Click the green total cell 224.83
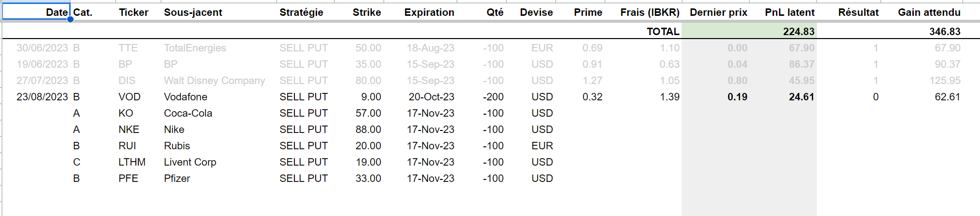Viewport: 980px width, 216px height. click(749, 31)
